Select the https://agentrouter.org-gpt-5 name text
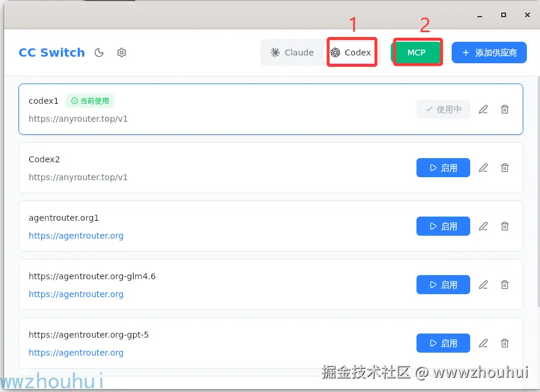Image resolution: width=540 pixels, height=392 pixels. pyautogui.click(x=88, y=335)
